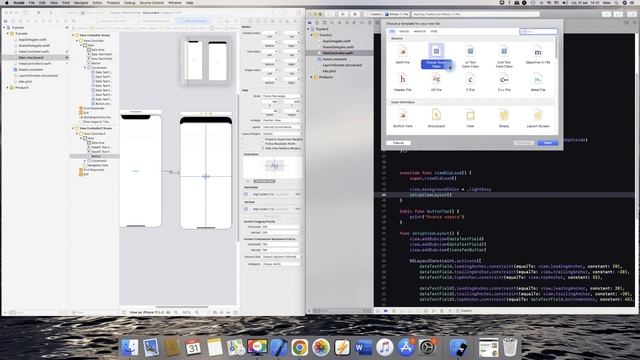Collapse View Controller2 Scene in document outline
This screenshot has width=640, height=360.
click(73, 128)
